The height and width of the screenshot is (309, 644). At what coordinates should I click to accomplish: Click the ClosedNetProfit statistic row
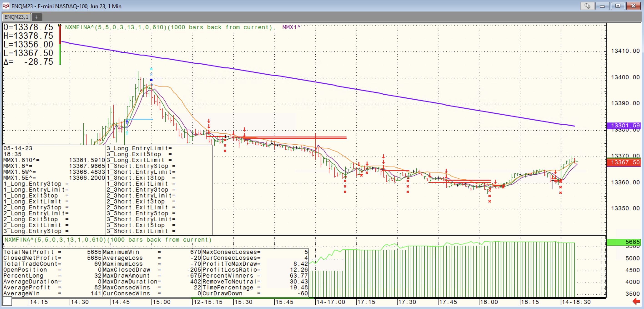point(52,258)
